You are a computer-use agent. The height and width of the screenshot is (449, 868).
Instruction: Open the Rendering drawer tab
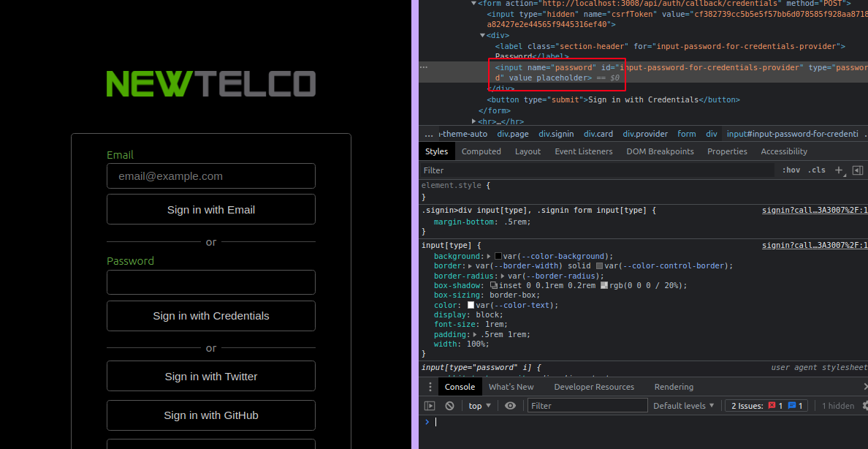click(674, 387)
